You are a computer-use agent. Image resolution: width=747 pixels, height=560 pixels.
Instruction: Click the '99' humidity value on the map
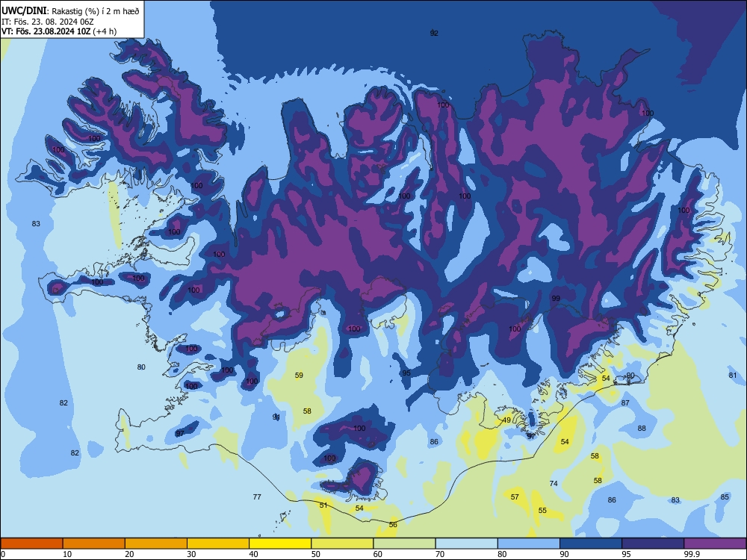pyautogui.click(x=556, y=298)
